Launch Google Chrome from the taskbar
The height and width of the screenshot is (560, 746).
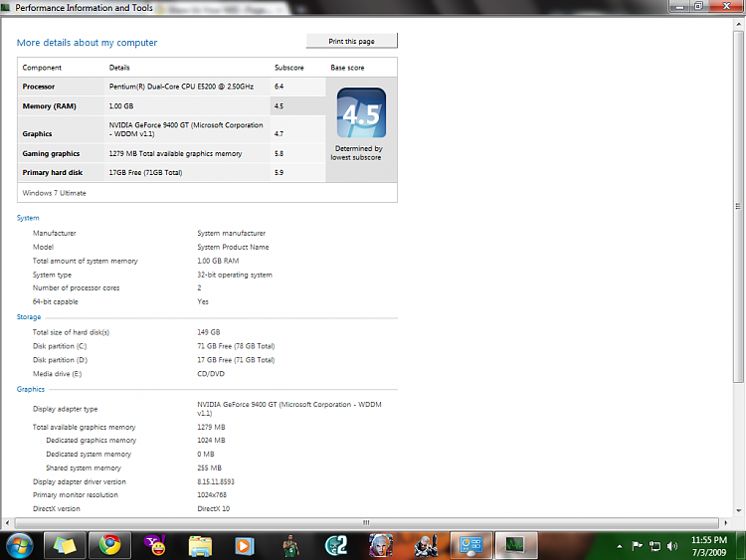click(x=109, y=545)
